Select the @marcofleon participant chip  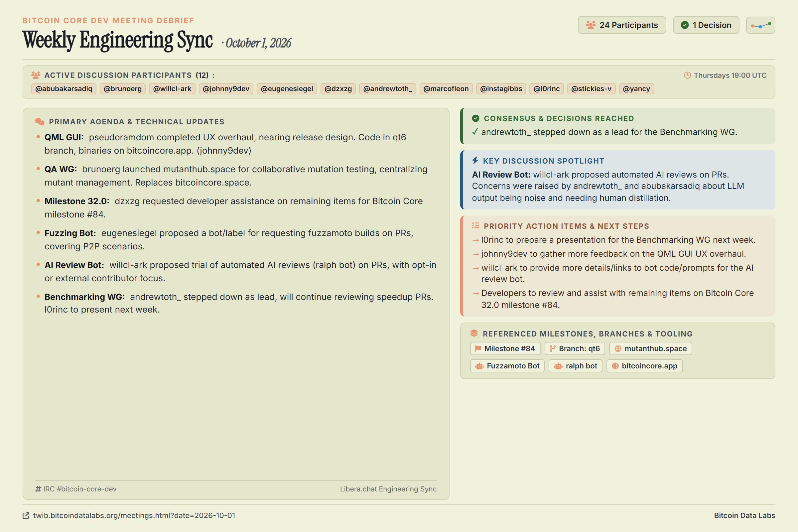click(446, 89)
